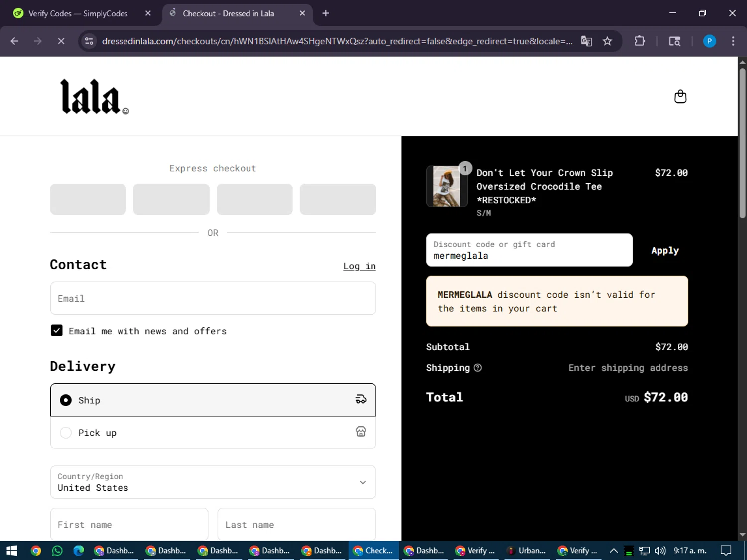Stop page loading in browser toolbar
747x560 pixels.
point(61,41)
